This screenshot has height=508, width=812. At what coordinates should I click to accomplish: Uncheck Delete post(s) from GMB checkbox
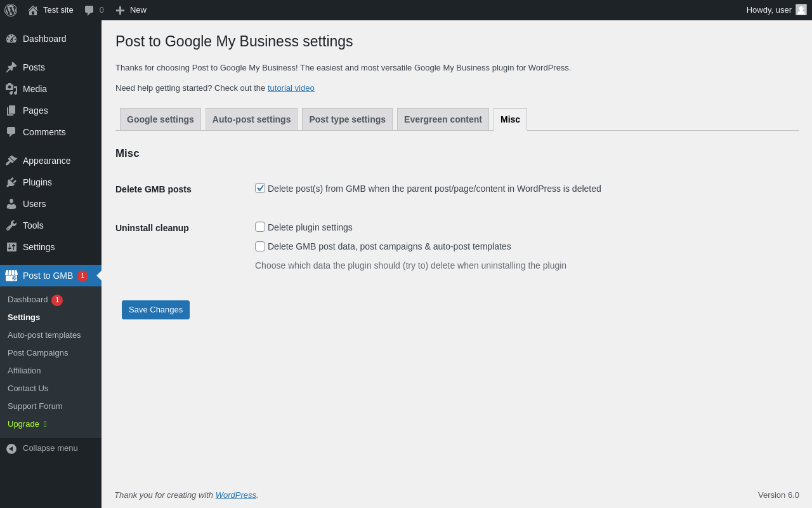click(260, 188)
